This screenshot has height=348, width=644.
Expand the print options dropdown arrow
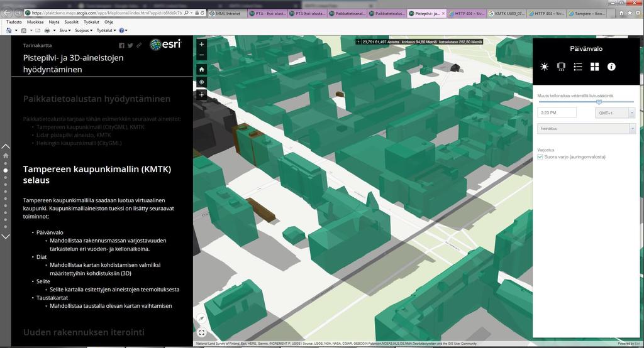(54, 30)
